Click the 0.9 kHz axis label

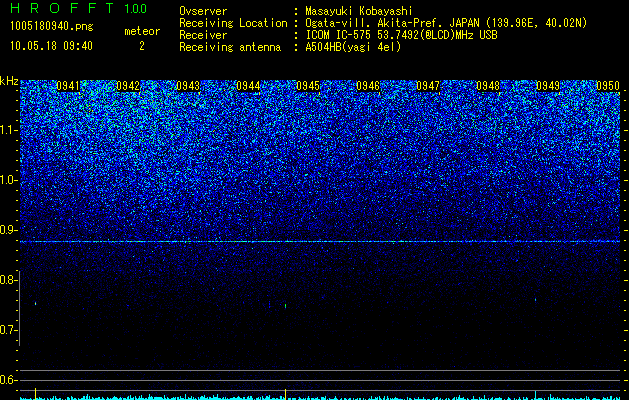pyautogui.click(x=7, y=230)
